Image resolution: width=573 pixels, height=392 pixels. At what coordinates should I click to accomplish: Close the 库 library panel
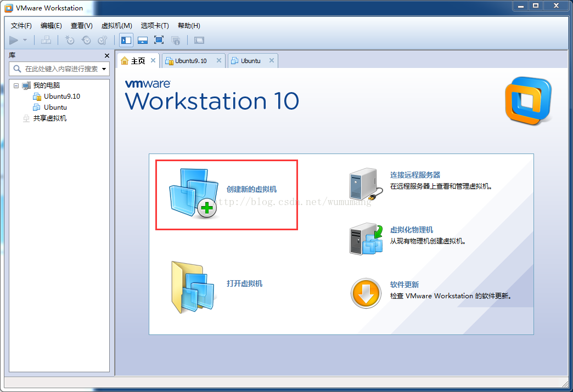106,55
